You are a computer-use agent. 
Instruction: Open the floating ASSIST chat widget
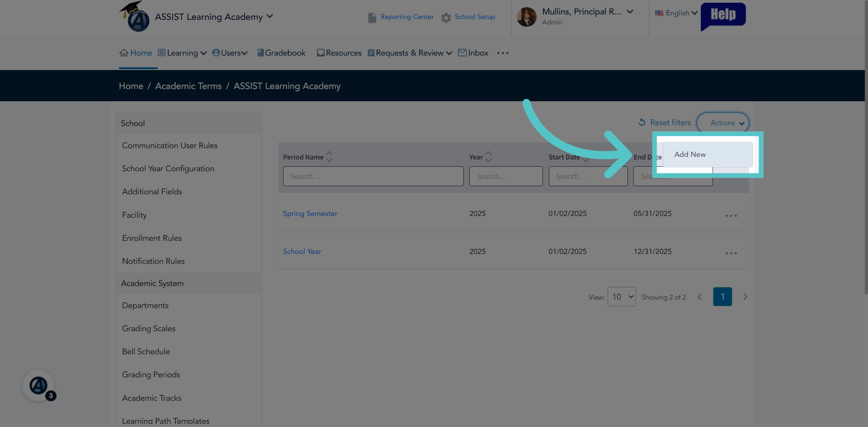pyautogui.click(x=39, y=385)
